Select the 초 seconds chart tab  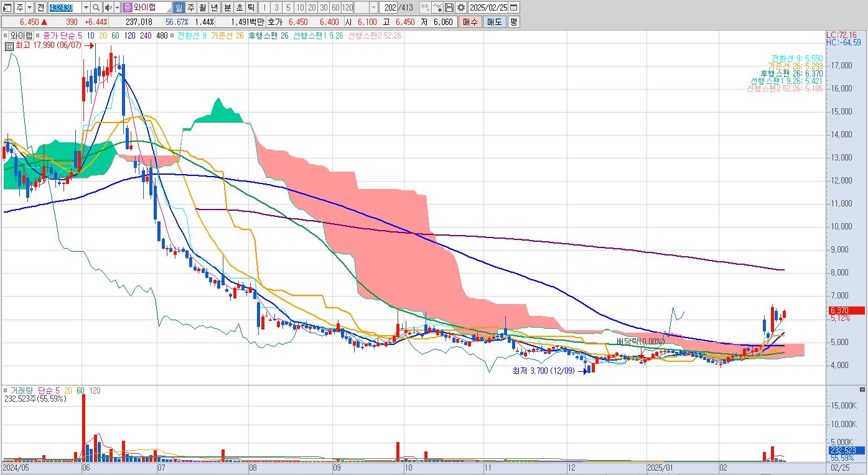click(x=238, y=7)
